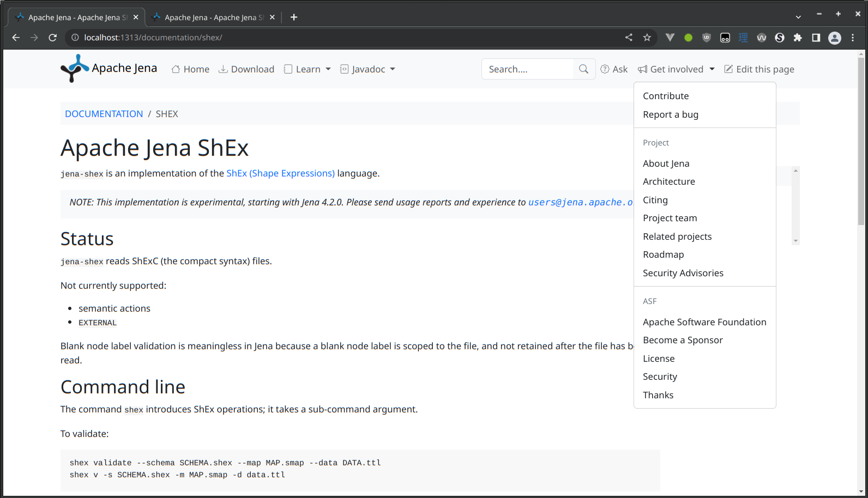Click the page vertical scrollbar thumb

[861, 141]
